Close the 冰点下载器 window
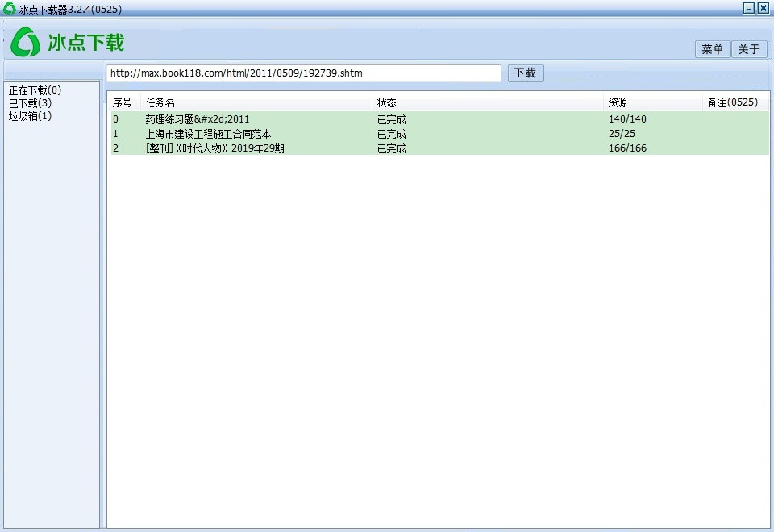Viewport: 774px width, 532px height. click(x=764, y=8)
